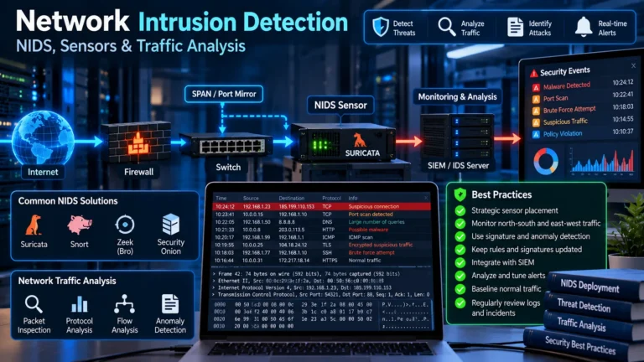This screenshot has width=644, height=362.
Task: Select the Encrypted suspicious traffic TLS row
Action: 321,245
